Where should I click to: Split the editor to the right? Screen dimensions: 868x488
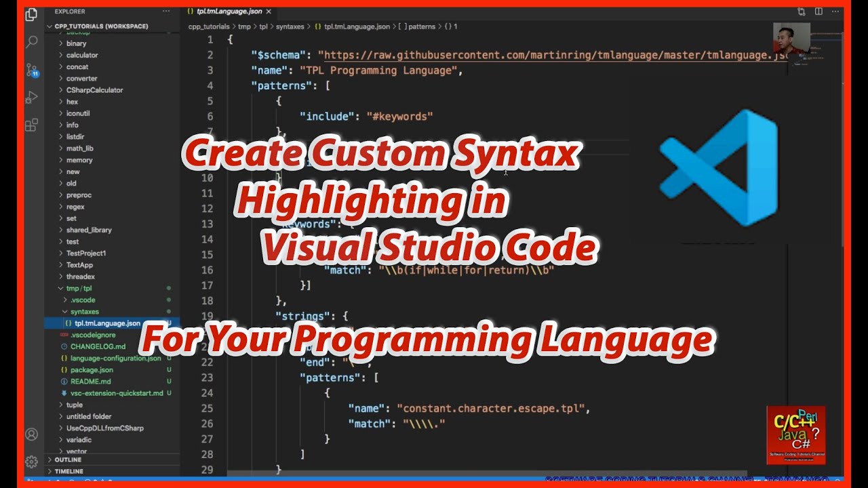[x=818, y=12]
